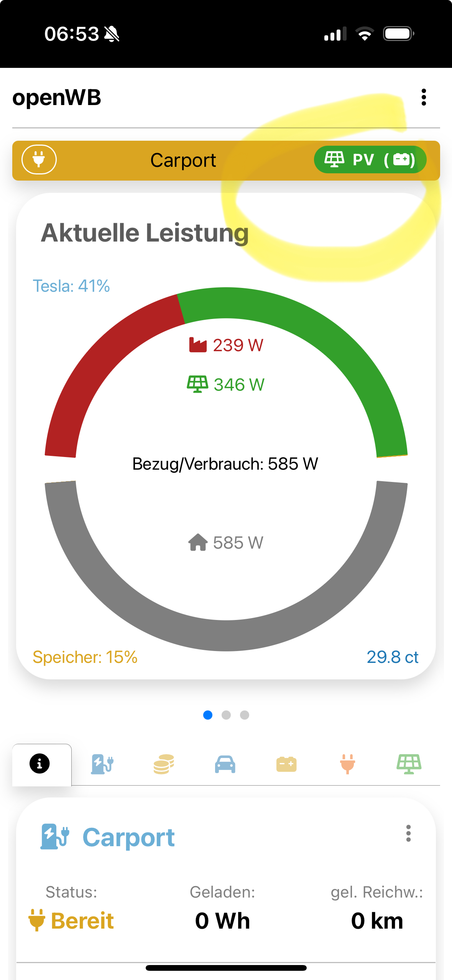Tap the Carport heading in yellow bar
Viewport: 452px width, 980px height.
(x=183, y=160)
